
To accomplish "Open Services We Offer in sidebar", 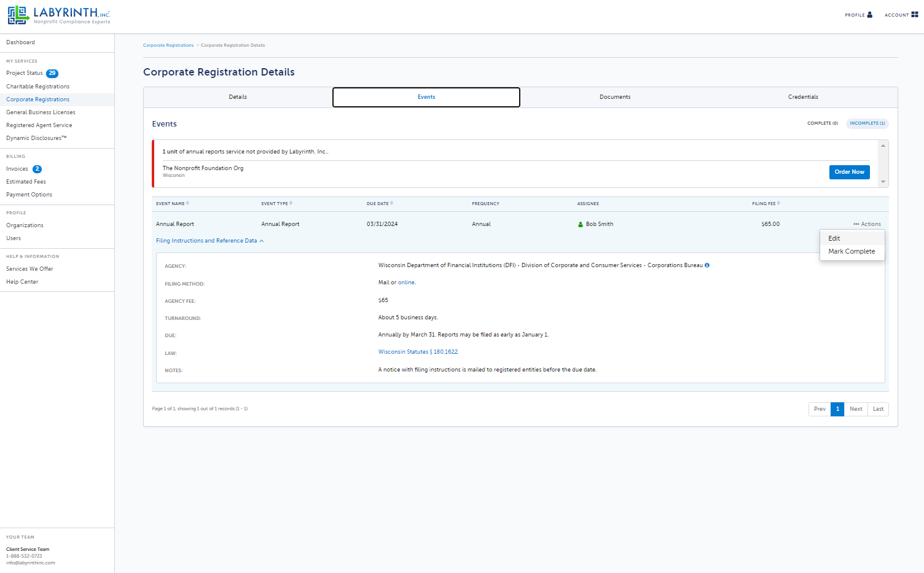I will click(29, 269).
